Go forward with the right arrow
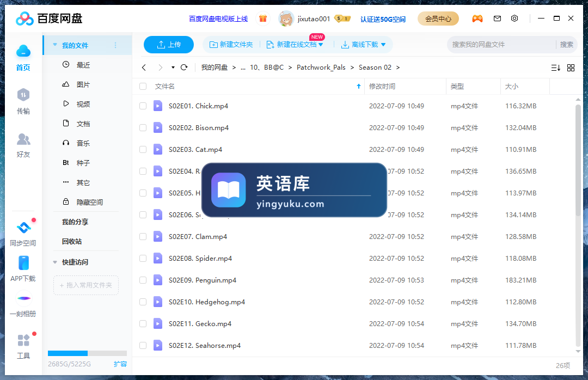 pyautogui.click(x=161, y=68)
